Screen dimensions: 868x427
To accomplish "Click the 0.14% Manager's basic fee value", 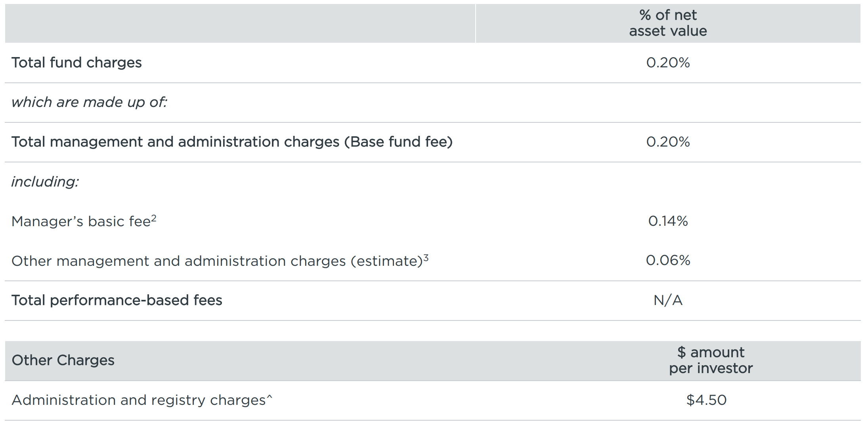I will click(668, 221).
